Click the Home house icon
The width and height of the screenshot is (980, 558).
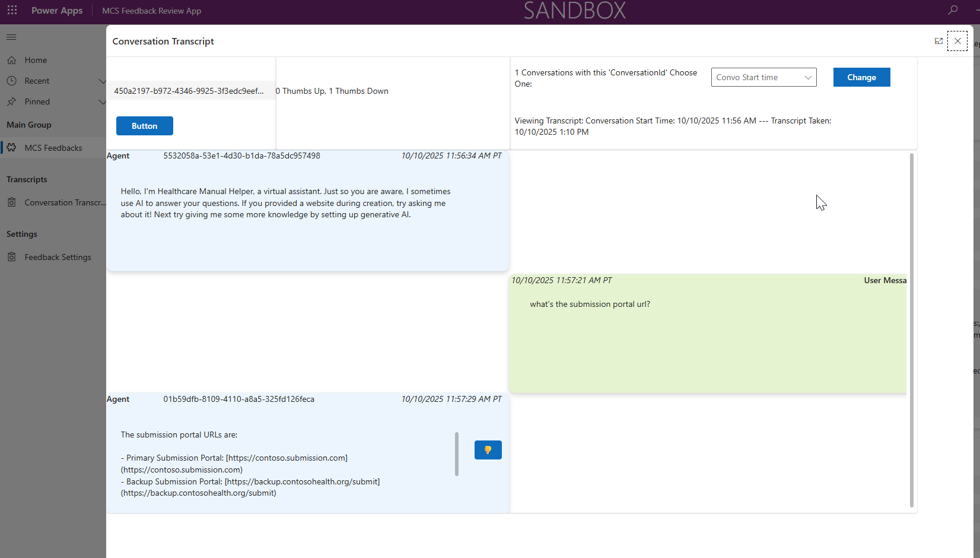click(x=12, y=60)
